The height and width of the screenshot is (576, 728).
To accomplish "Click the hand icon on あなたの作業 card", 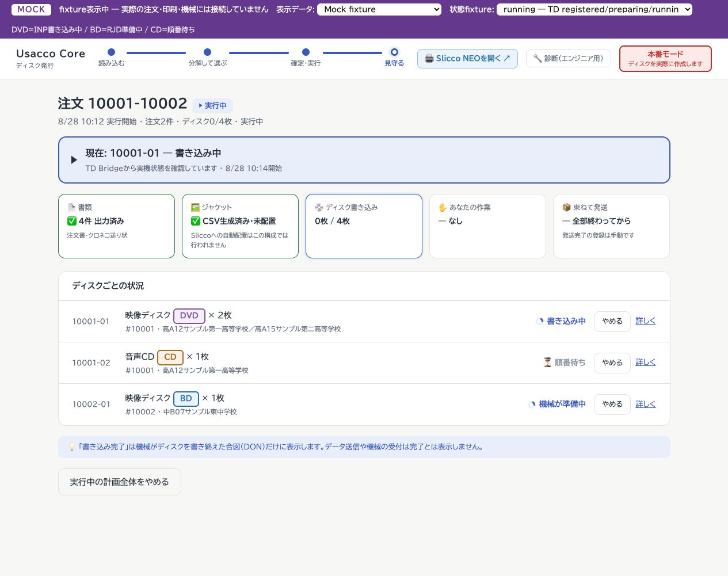I will [x=443, y=207].
